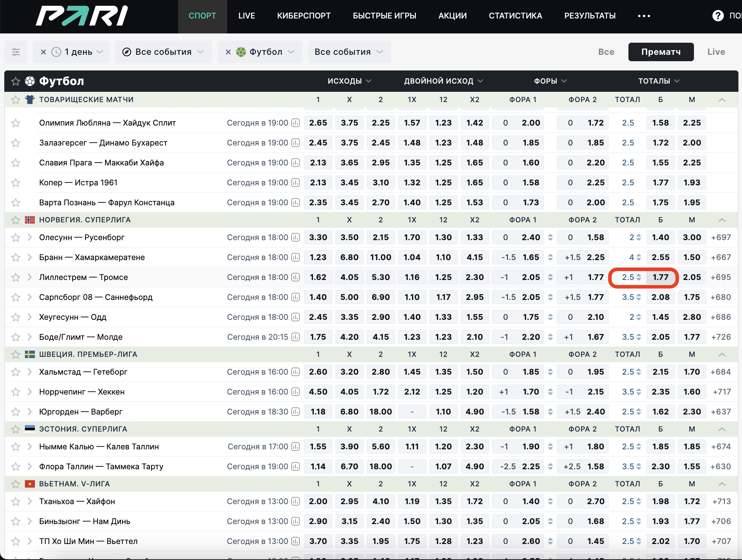The width and height of the screenshot is (742, 560).
Task: Open +726 more markets for Боде/Глимт — Молде
Action: click(721, 337)
